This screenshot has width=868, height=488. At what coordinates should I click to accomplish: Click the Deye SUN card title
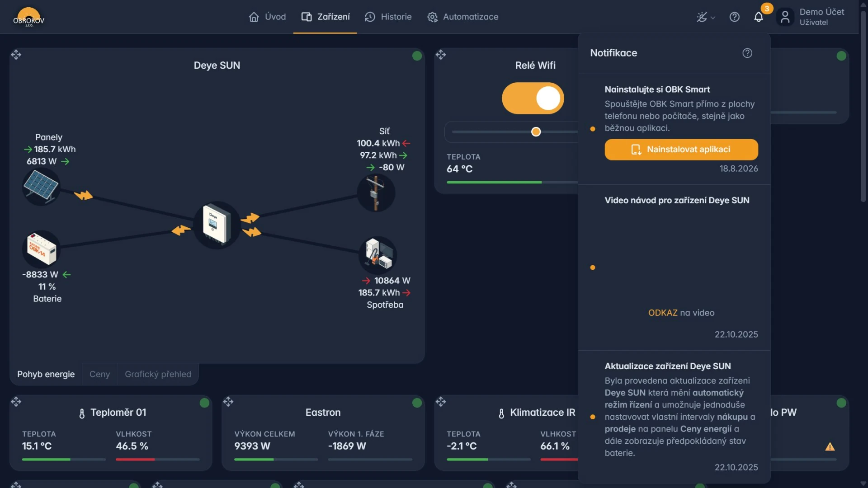click(x=217, y=66)
